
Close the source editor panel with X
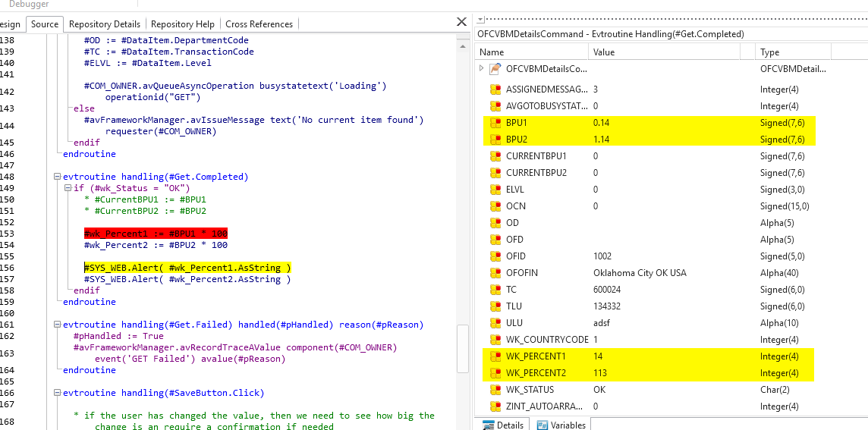tap(461, 22)
